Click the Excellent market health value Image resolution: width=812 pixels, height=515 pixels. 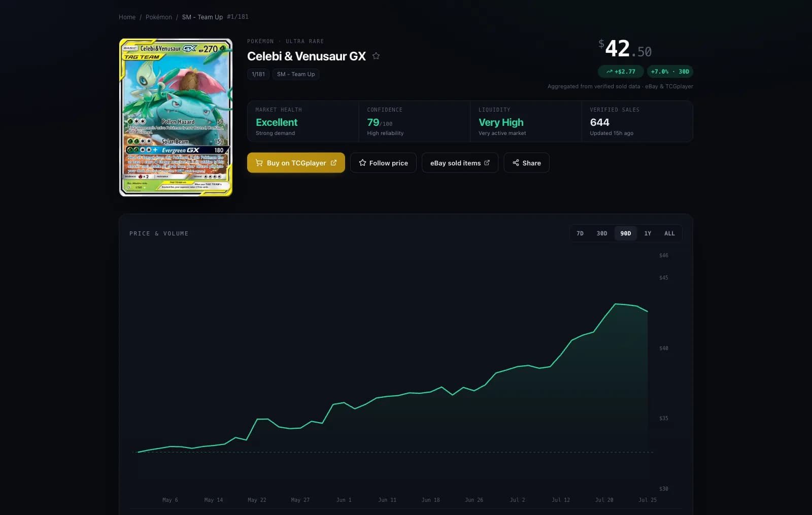pyautogui.click(x=277, y=122)
